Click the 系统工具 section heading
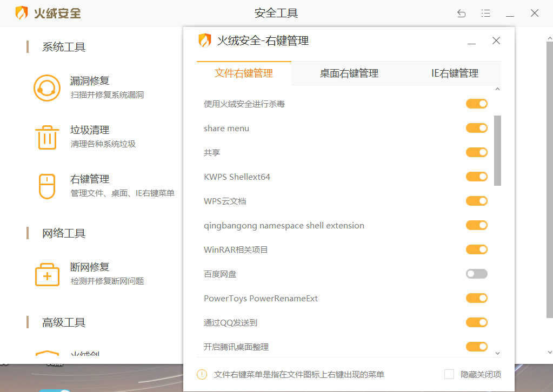The image size is (553, 392). 64,47
